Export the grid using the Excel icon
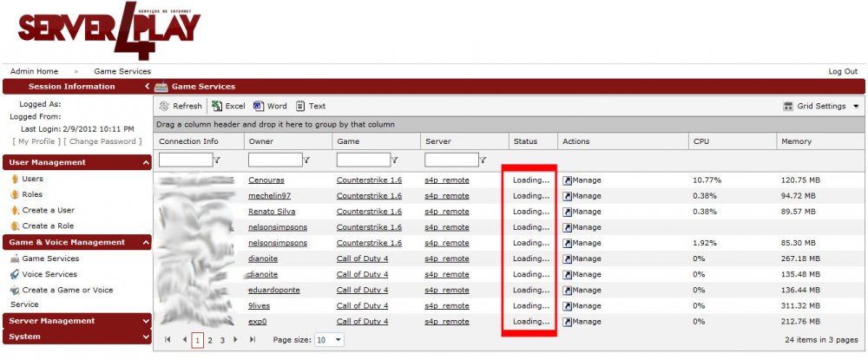The image size is (868, 360). pyautogui.click(x=216, y=106)
